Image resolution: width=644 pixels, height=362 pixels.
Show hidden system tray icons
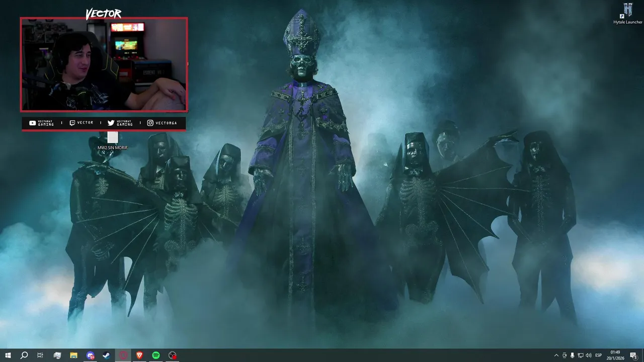[556, 355]
